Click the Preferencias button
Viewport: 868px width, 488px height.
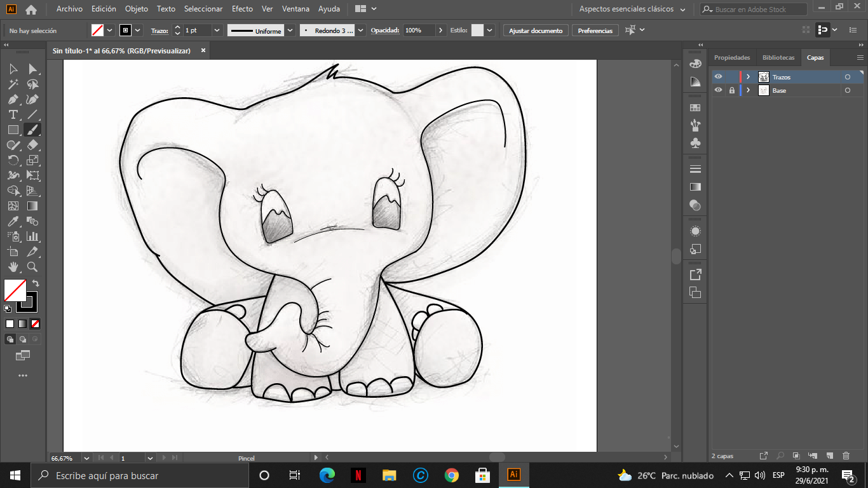point(595,30)
